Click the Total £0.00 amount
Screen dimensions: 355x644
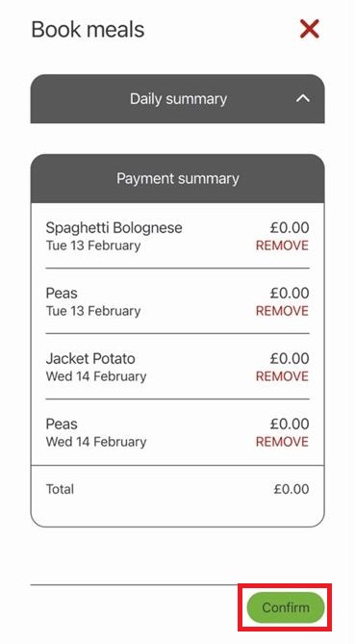tap(292, 489)
